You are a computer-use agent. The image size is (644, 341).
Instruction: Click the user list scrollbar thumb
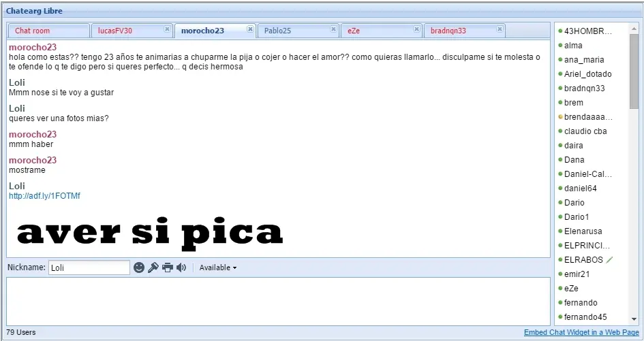pos(634,71)
